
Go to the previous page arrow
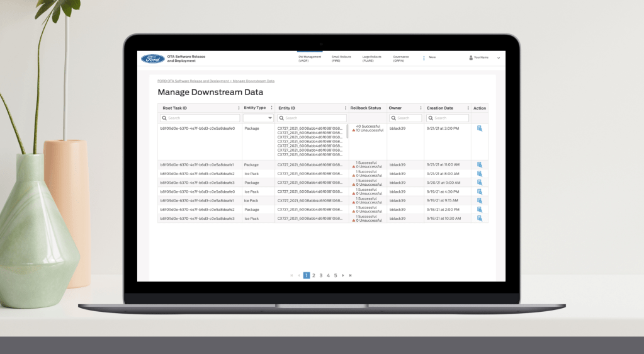point(299,275)
